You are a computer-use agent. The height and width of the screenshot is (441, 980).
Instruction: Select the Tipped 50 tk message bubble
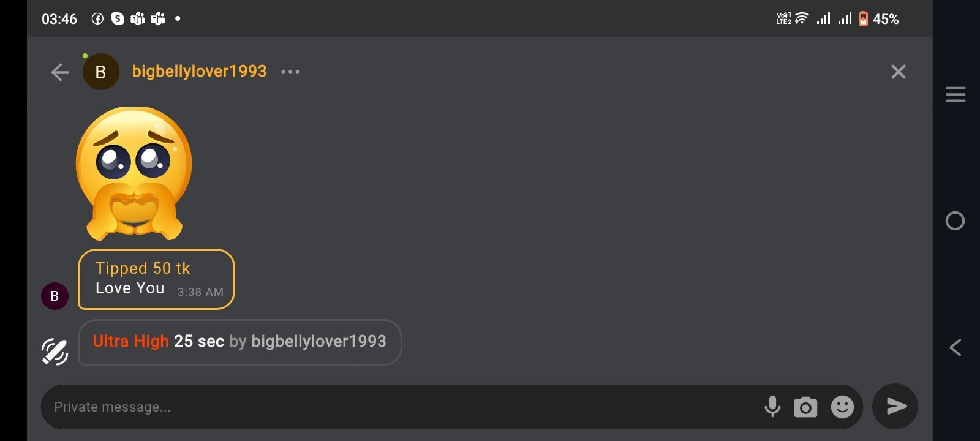click(x=156, y=279)
